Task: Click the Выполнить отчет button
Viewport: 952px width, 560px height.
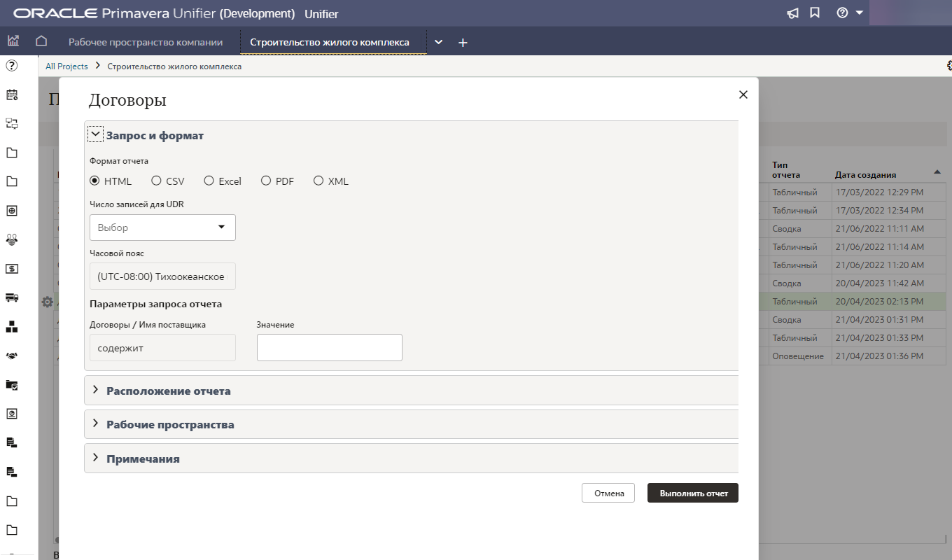Action: coord(692,493)
